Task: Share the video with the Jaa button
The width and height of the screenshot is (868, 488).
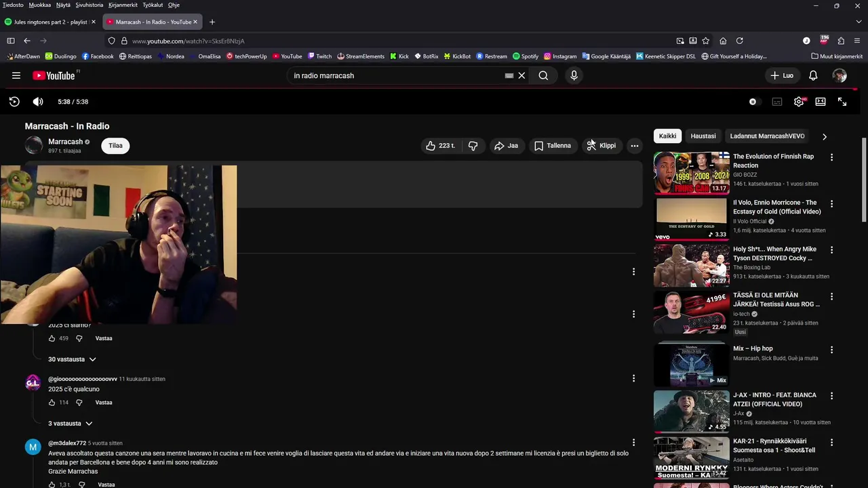Action: [x=506, y=146]
